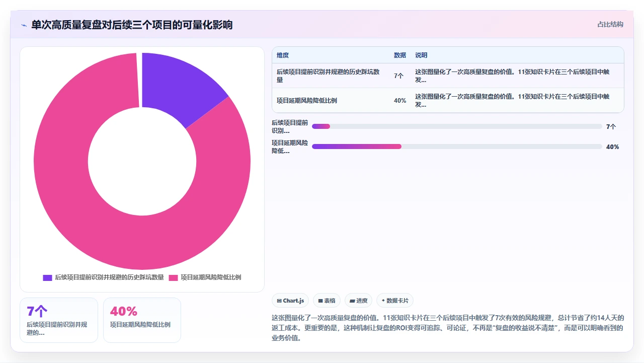Click the 40% value in the table
The image size is (644, 363).
point(400,100)
